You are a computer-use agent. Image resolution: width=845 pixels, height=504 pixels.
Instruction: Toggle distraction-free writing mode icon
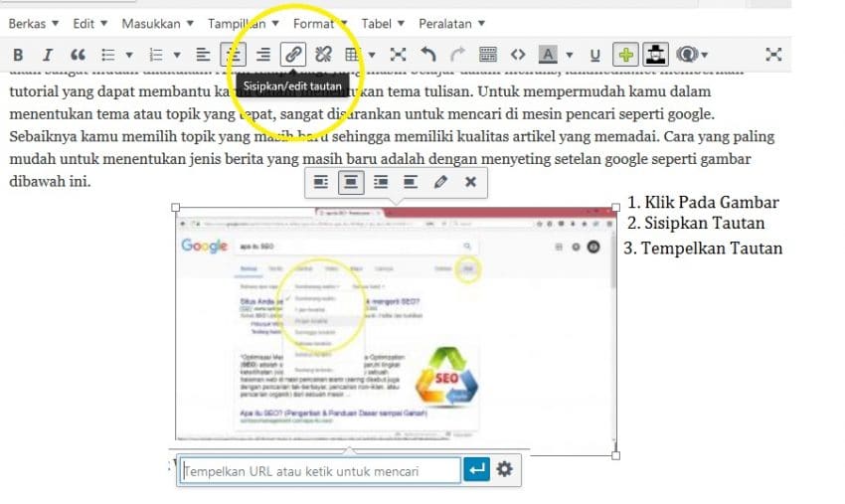[x=398, y=55]
